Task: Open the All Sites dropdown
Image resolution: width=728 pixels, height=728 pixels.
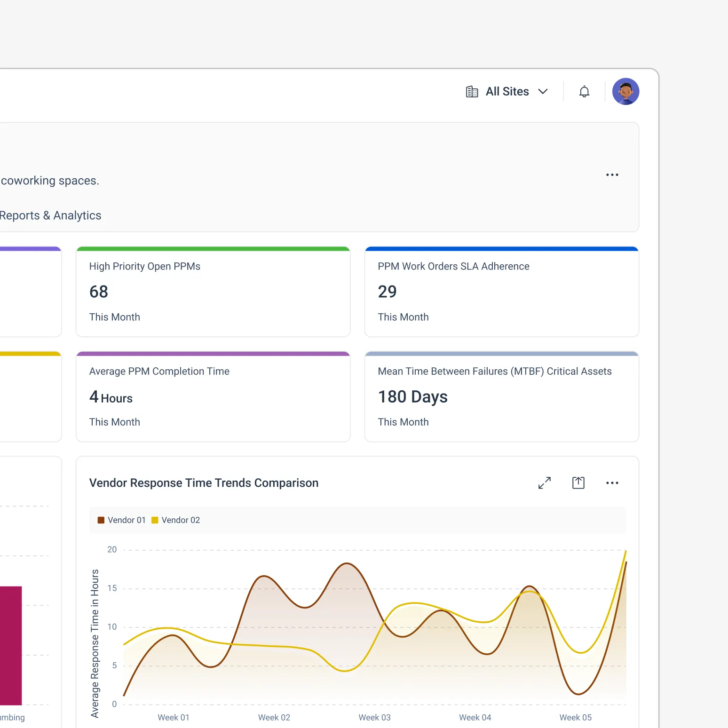Action: [507, 91]
